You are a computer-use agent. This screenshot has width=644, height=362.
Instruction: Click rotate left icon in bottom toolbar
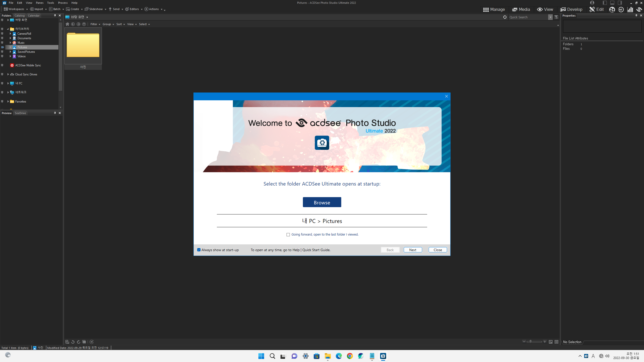pyautogui.click(x=73, y=342)
